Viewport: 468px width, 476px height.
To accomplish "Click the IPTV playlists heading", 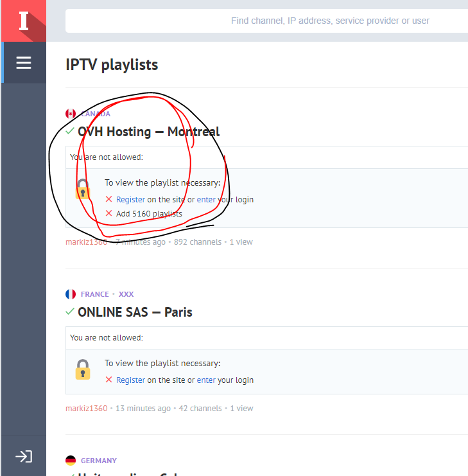I will tap(112, 65).
